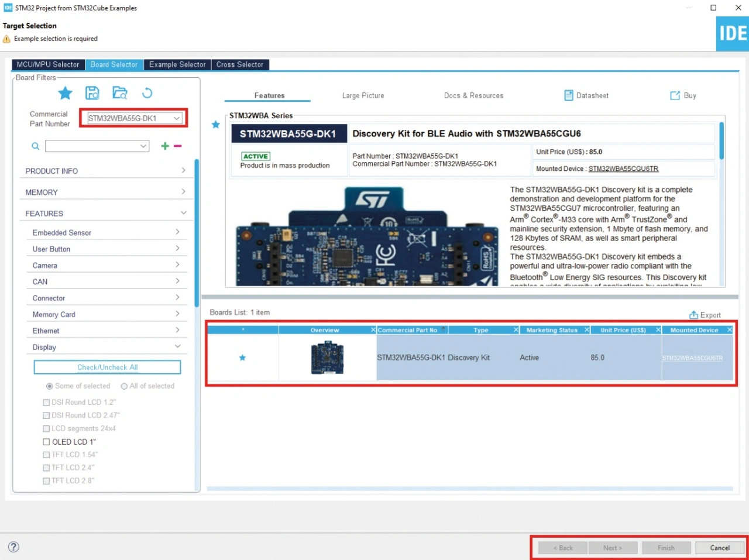This screenshot has height=560, width=749.
Task: Enable the OLED LCD 1" checkbox
Action: click(x=46, y=442)
